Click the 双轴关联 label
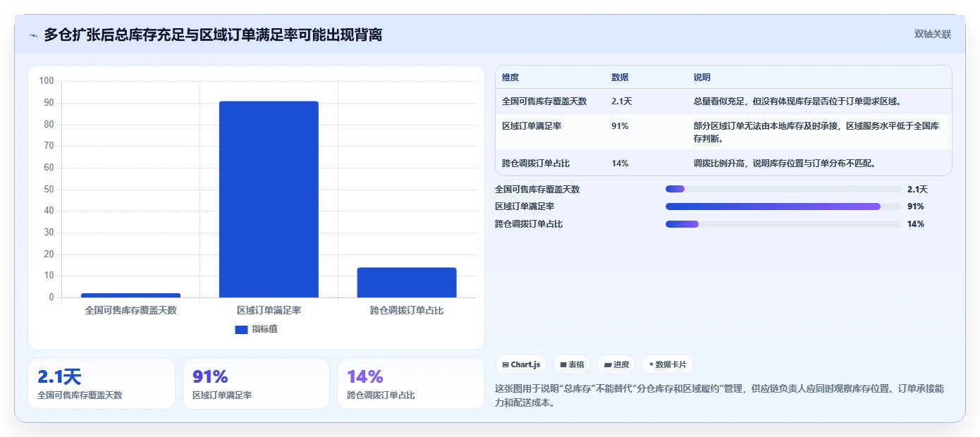This screenshot has height=437, width=980. 933,35
